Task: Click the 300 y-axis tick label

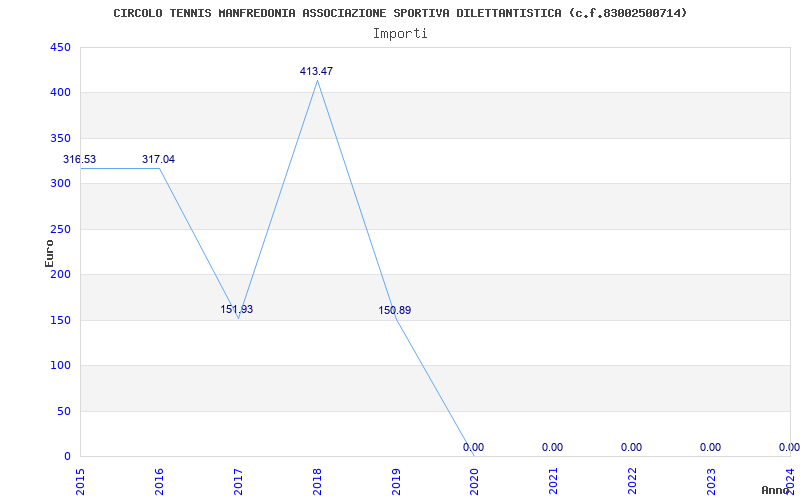Action: pos(60,184)
